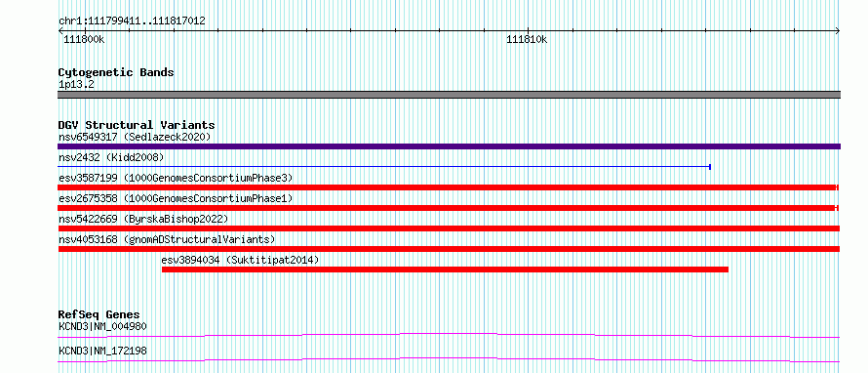Click the horizontal genome ruler line
Viewport: 868px width, 373px height.
[x=449, y=30]
